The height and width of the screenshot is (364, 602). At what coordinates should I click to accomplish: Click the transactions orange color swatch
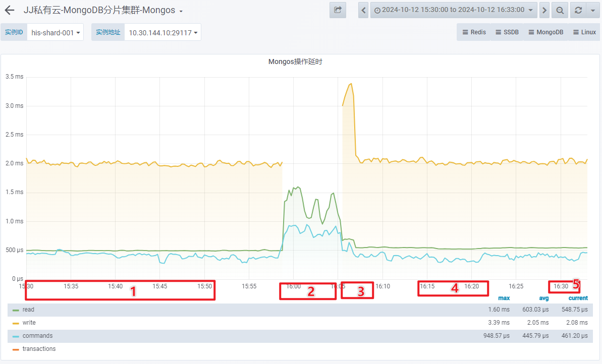(16, 349)
